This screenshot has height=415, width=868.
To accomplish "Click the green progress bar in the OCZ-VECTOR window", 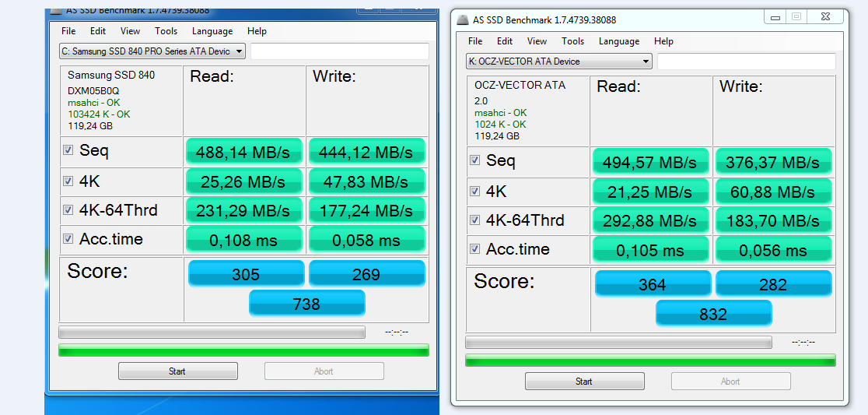I will pos(650,360).
